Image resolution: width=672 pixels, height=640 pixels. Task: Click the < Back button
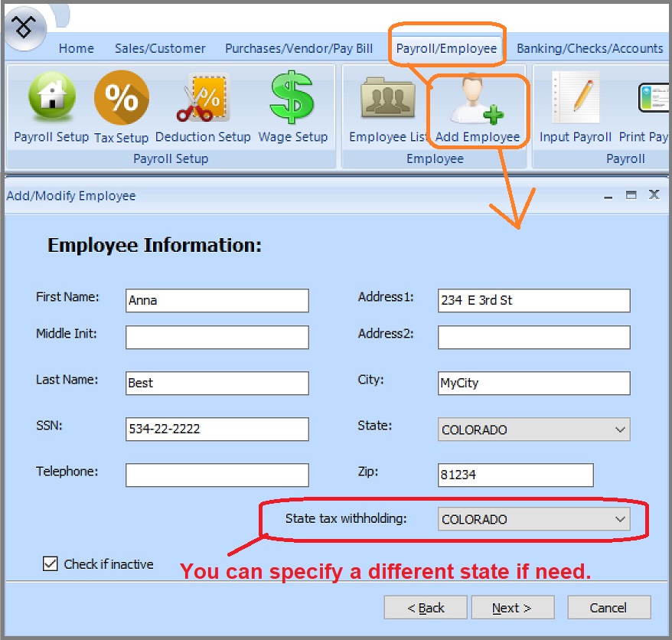[425, 608]
